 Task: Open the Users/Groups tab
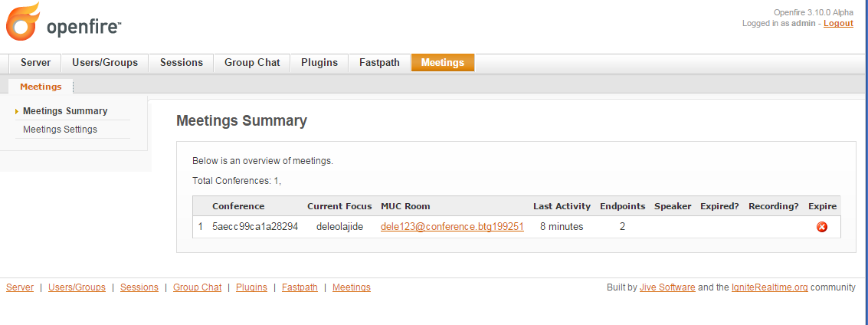pos(105,63)
